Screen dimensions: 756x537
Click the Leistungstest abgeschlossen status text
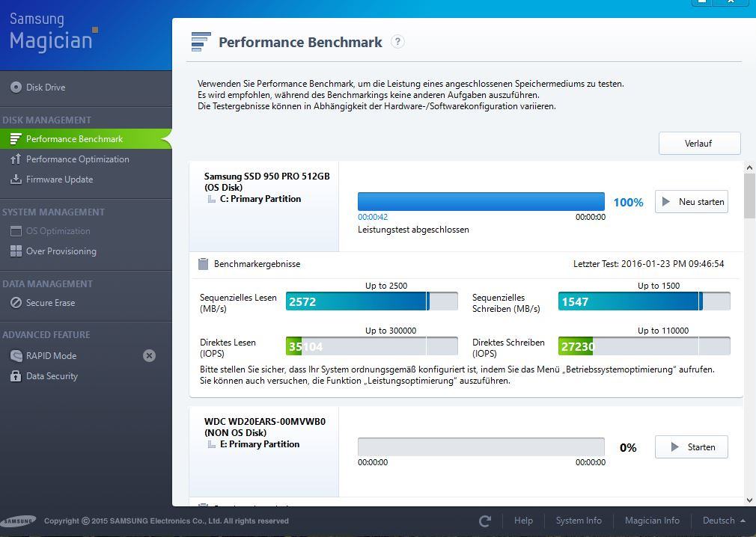click(x=413, y=230)
